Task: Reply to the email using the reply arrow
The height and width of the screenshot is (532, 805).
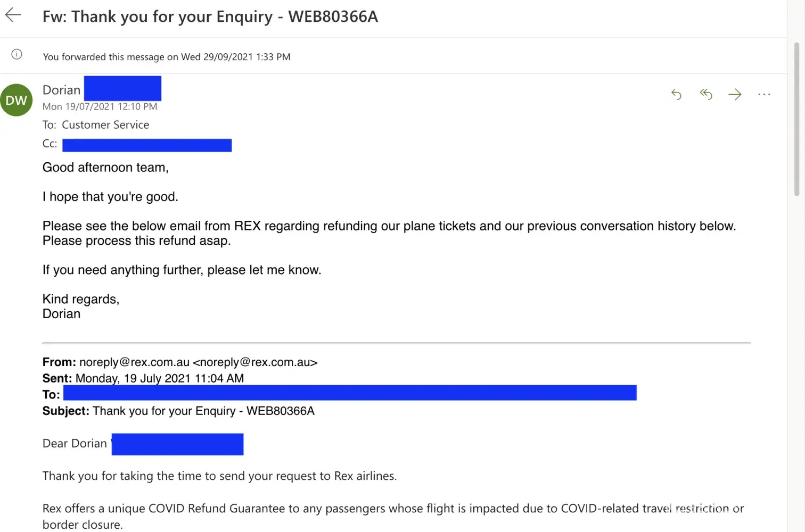Action: point(676,95)
